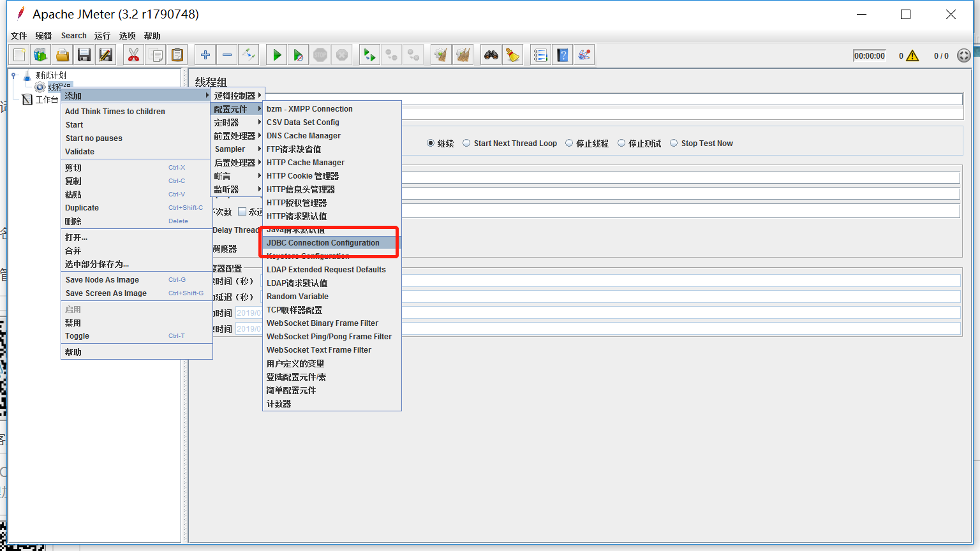Expand the 断言 submenu
980x551 pixels.
click(237, 176)
